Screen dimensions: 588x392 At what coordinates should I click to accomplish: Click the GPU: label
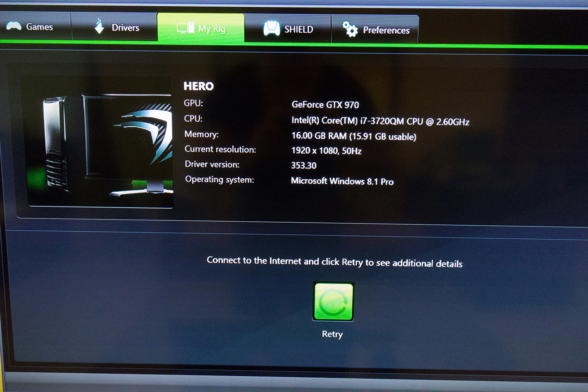tap(194, 103)
